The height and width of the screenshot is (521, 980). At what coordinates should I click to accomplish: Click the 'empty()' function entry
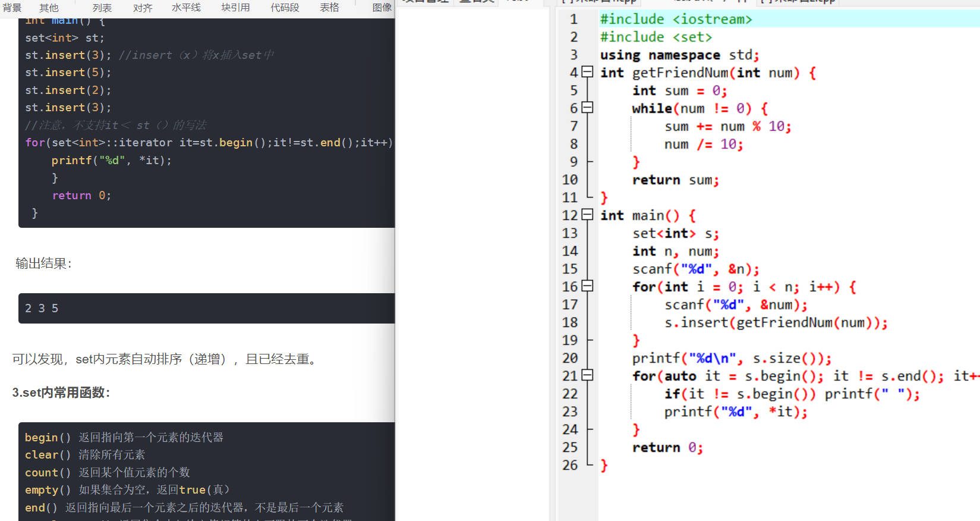[127, 489]
